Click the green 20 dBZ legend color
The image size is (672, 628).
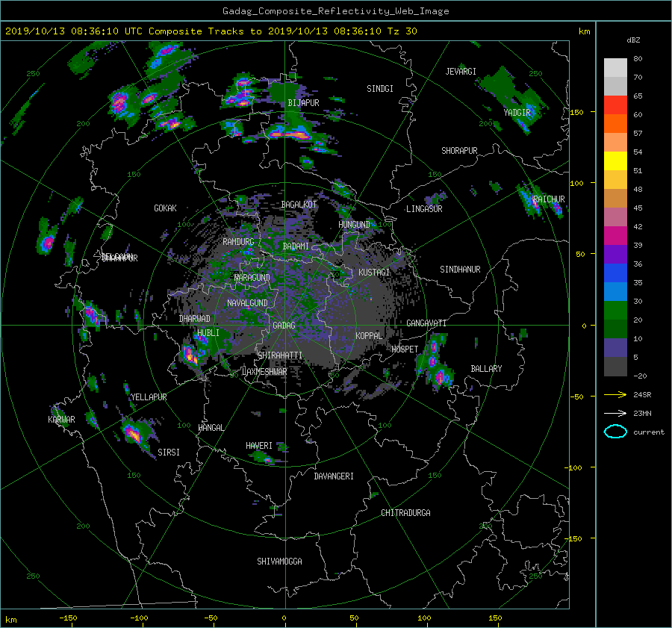coord(615,310)
